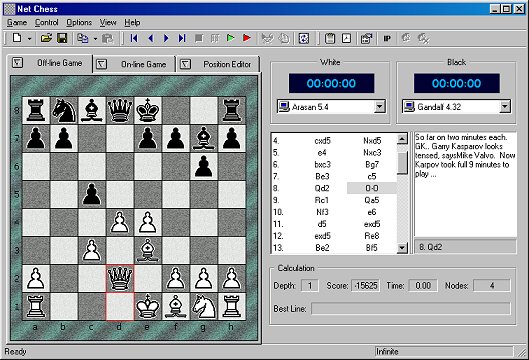
Task: Select move Rc1 in move 9
Action: pyautogui.click(x=322, y=200)
